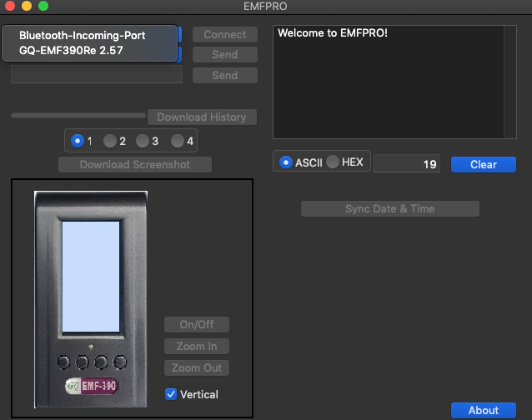Select HEX output mode
532x420 pixels.
coord(333,162)
